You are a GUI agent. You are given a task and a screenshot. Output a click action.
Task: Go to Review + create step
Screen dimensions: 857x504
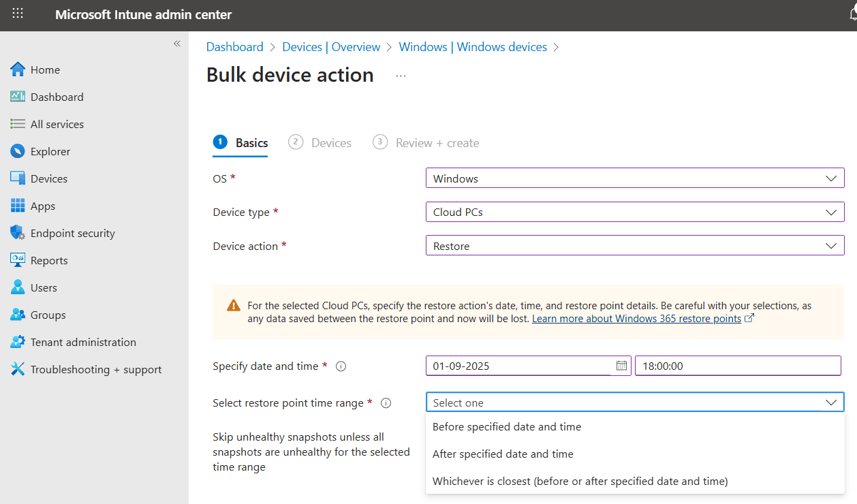coord(437,143)
